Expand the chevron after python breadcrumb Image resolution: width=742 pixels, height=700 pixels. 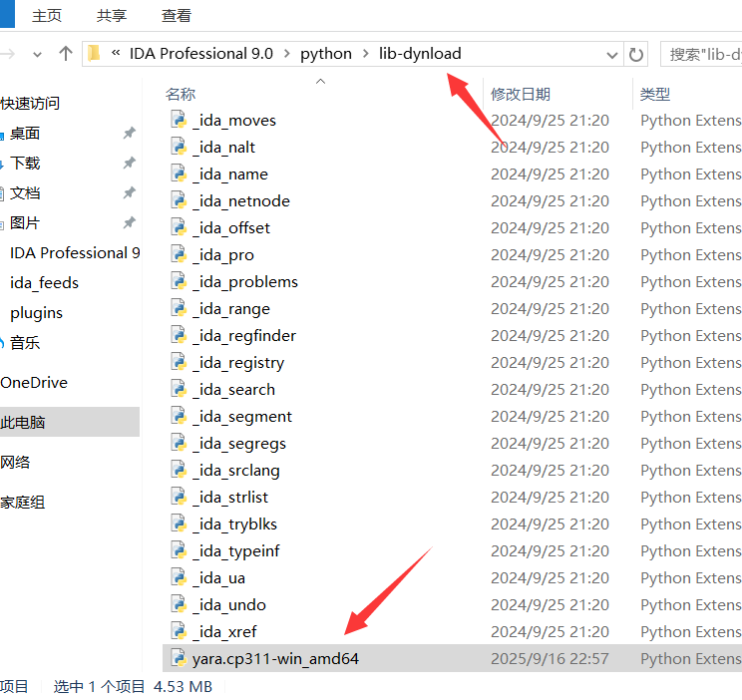pyautogui.click(x=365, y=54)
